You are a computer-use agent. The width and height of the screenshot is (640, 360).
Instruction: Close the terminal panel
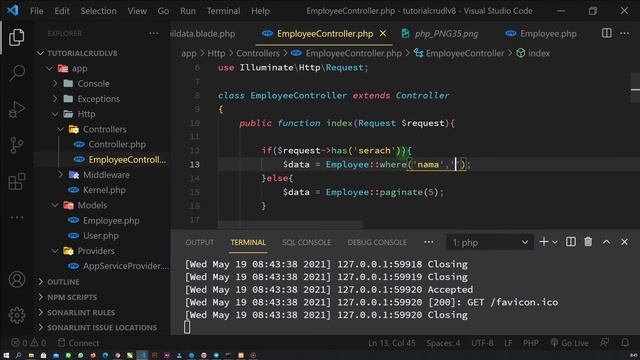(624, 242)
